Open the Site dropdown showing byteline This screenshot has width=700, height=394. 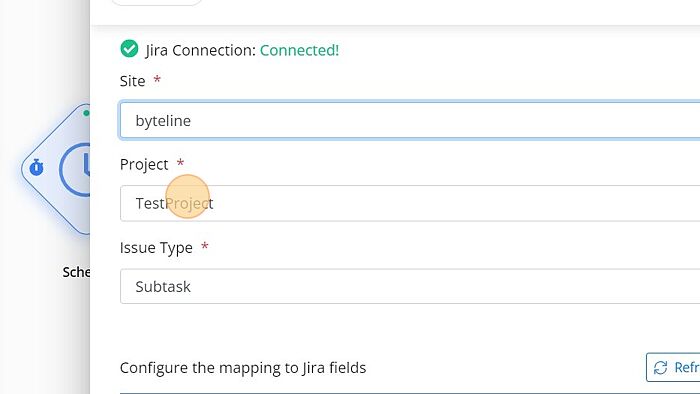(409, 120)
